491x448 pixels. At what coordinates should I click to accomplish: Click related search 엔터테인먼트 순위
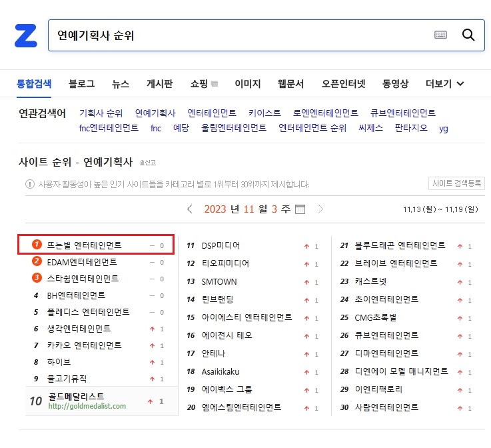pos(312,128)
